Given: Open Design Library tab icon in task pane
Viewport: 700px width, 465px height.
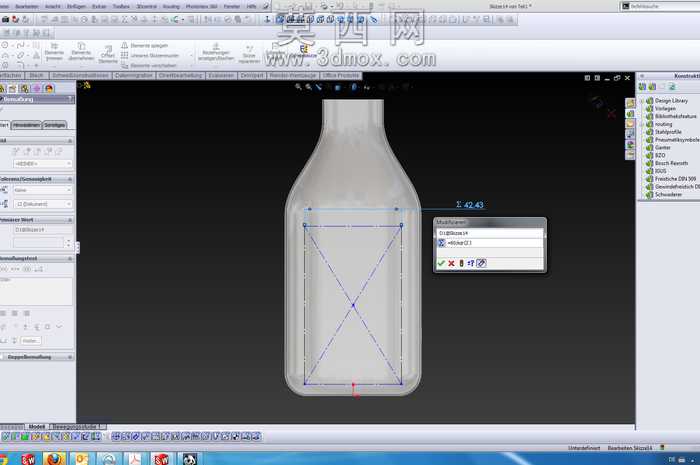Looking at the screenshot, I should pyautogui.click(x=630, y=113).
